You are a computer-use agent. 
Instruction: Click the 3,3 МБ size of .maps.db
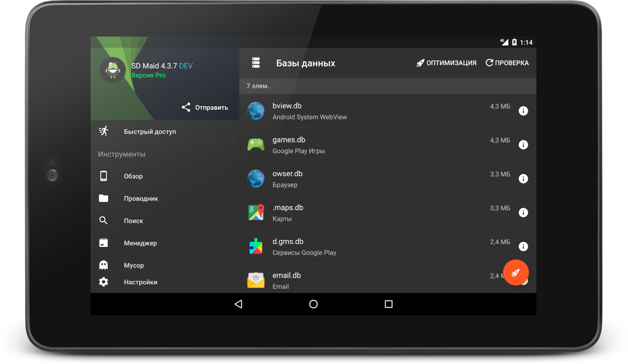pyautogui.click(x=500, y=208)
